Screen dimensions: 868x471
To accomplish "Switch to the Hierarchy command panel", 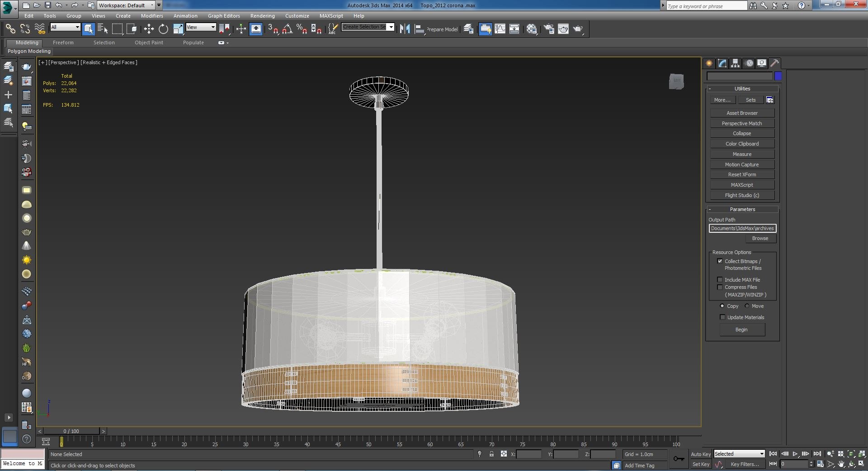I will click(x=736, y=63).
